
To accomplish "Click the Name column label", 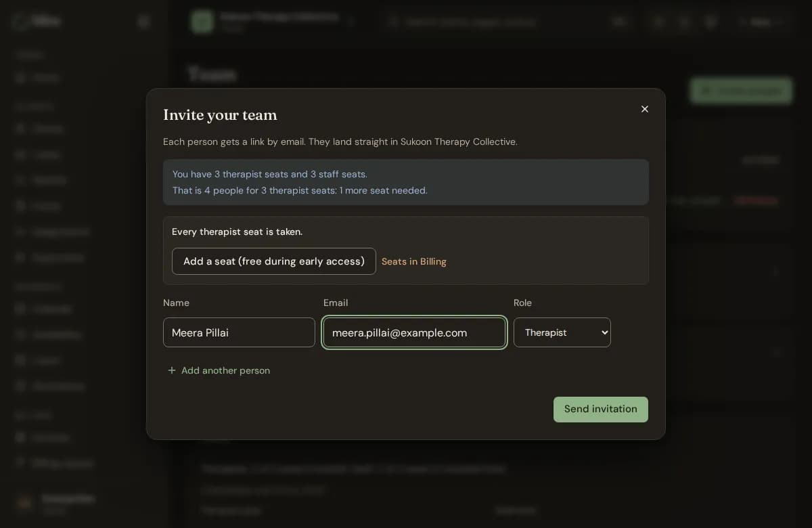I will point(176,303).
